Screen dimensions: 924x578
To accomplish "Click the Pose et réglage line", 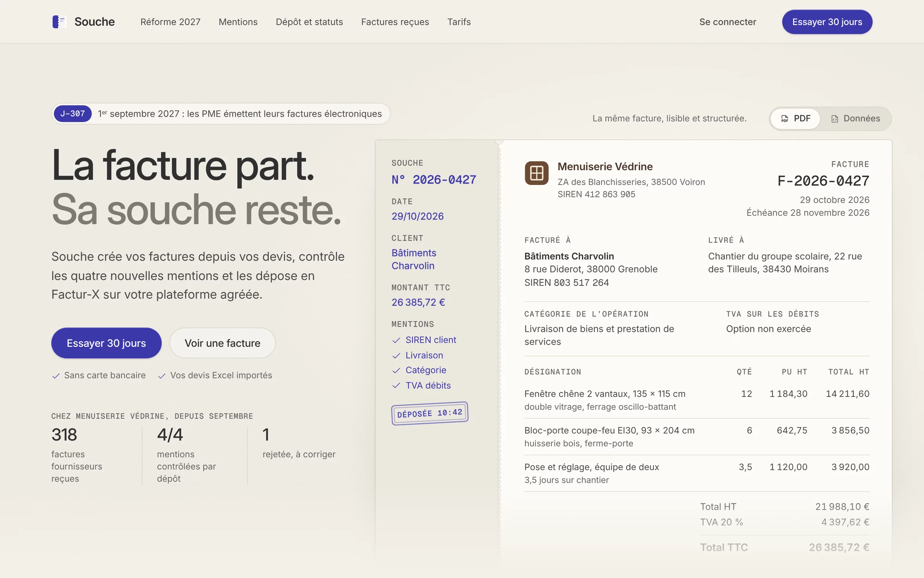I will [697, 473].
